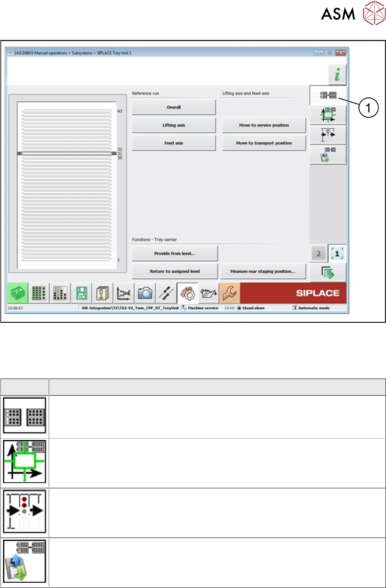Open the oil can maintenance icon
This screenshot has height=588, width=386.
click(x=208, y=293)
